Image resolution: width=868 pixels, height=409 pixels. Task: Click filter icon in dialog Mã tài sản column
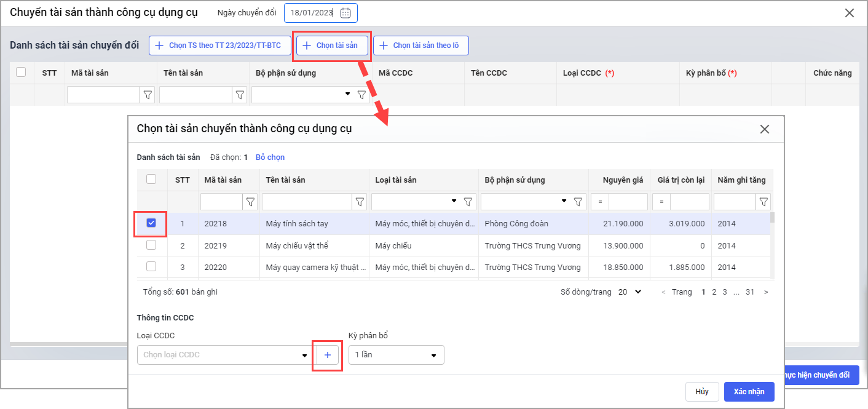click(x=250, y=202)
